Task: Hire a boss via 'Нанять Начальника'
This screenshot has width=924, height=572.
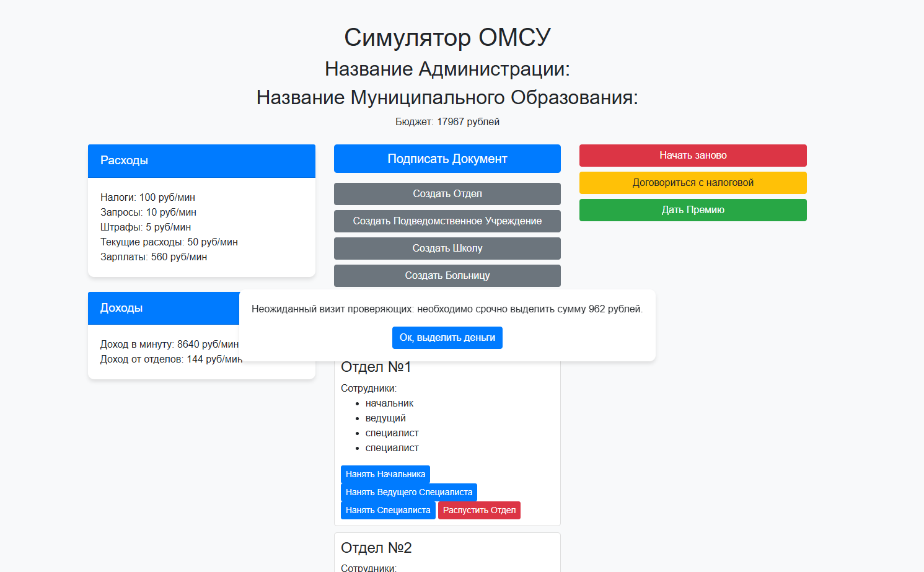Action: pos(385,474)
